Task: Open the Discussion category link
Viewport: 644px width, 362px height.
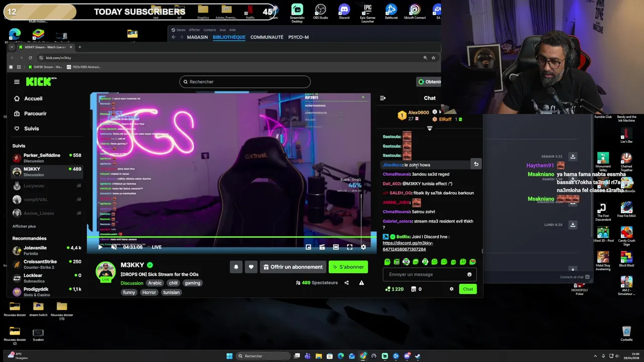Action: [132, 283]
